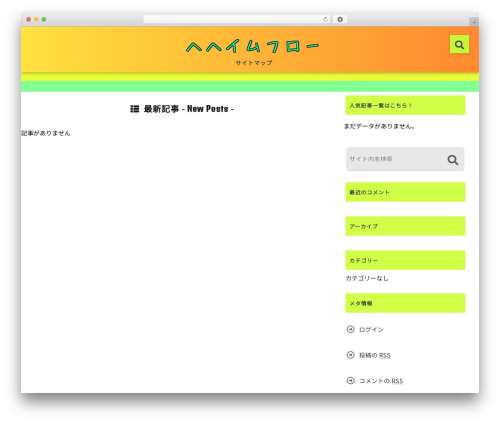Image resolution: width=500 pixels, height=423 pixels.
Task: Click the アーカイブ widget heading
Action: tap(405, 226)
